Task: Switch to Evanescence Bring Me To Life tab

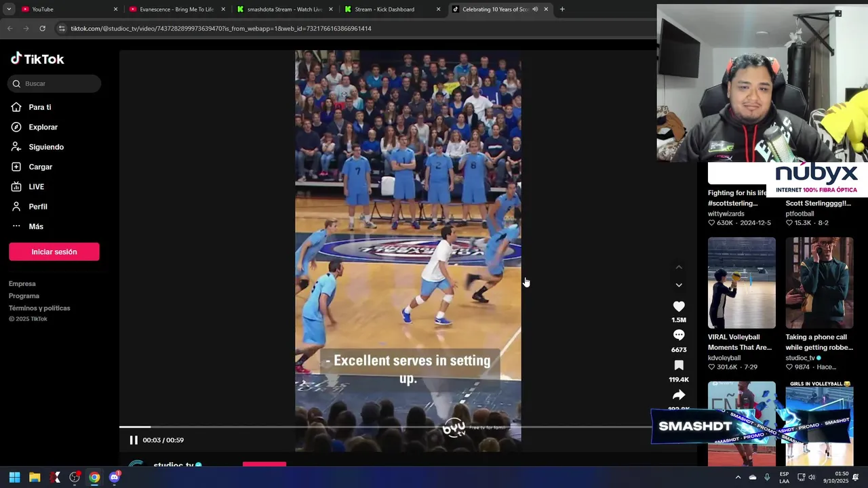Action: coord(176,9)
